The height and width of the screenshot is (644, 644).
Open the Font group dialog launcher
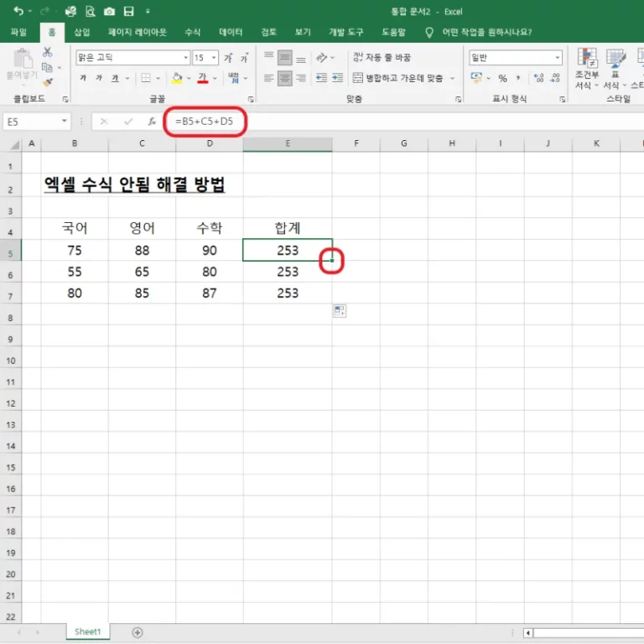pyautogui.click(x=251, y=99)
